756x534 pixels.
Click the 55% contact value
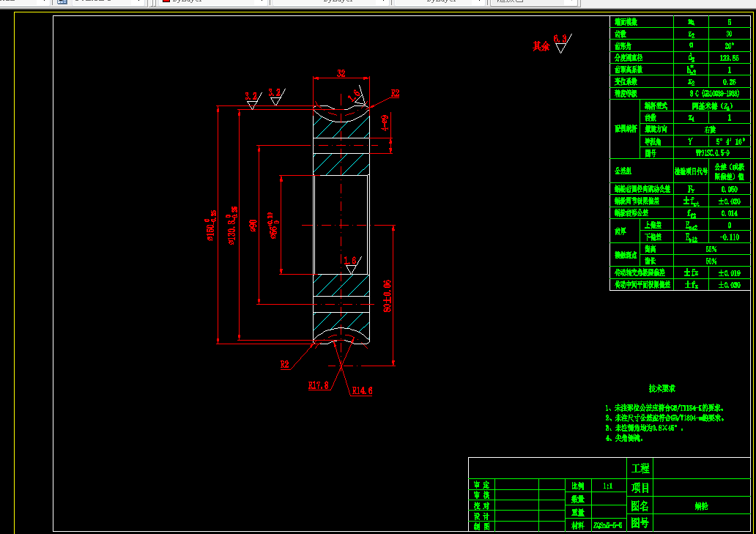point(711,249)
